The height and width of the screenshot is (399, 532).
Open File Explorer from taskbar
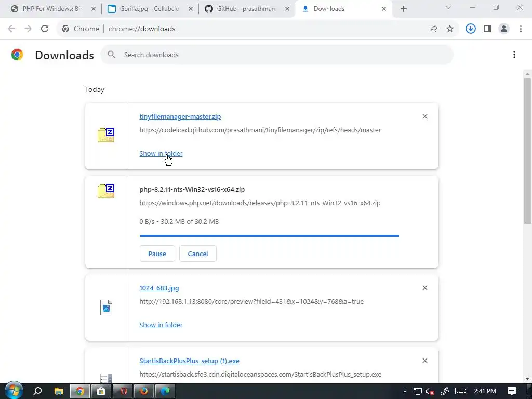pos(59,391)
